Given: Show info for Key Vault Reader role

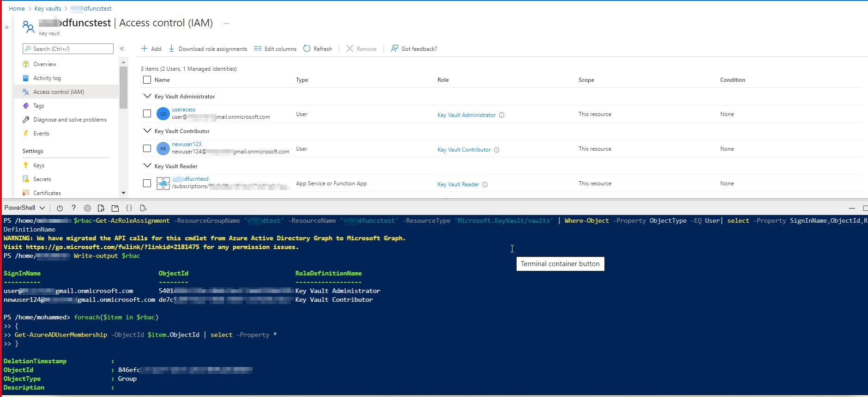Looking at the screenshot, I should [485, 184].
